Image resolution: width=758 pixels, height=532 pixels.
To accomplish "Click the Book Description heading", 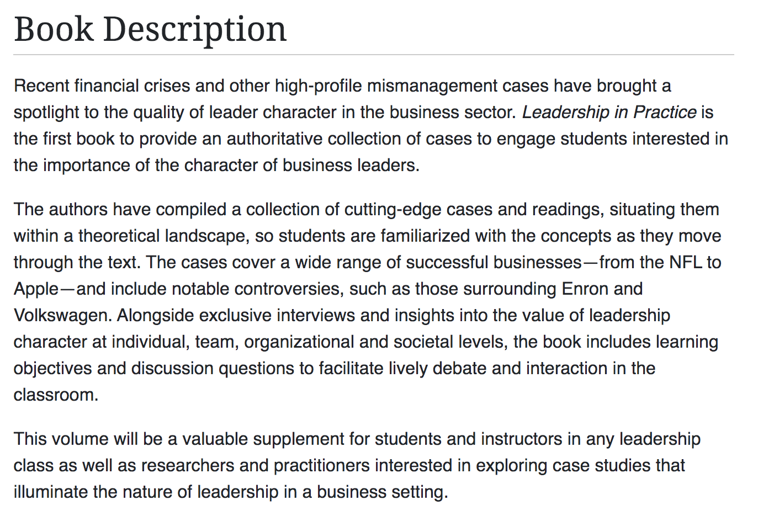I will click(150, 29).
